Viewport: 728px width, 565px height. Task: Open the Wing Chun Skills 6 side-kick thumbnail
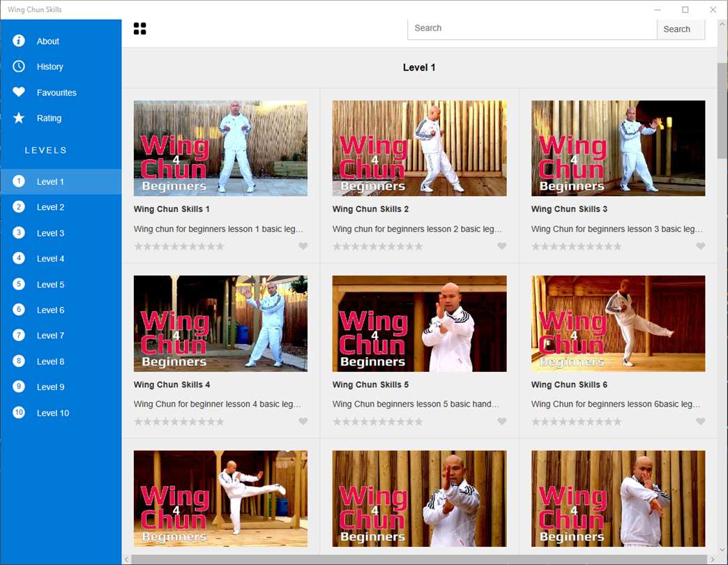618,324
